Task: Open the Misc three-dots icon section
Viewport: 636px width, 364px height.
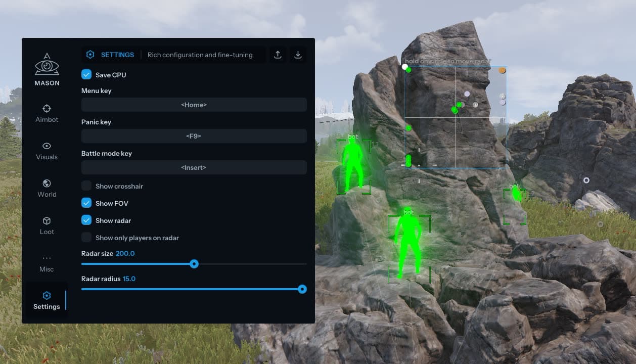Action: coord(47,258)
